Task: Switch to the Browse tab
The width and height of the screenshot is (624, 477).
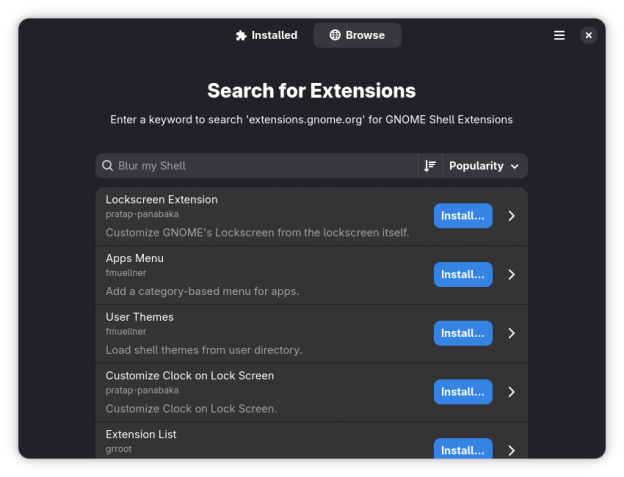Action: [357, 35]
